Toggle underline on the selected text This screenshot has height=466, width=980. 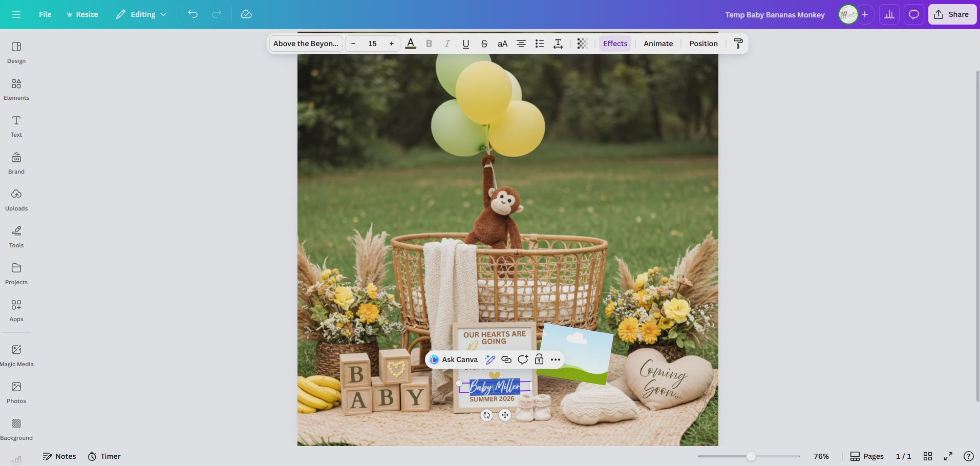(x=465, y=44)
